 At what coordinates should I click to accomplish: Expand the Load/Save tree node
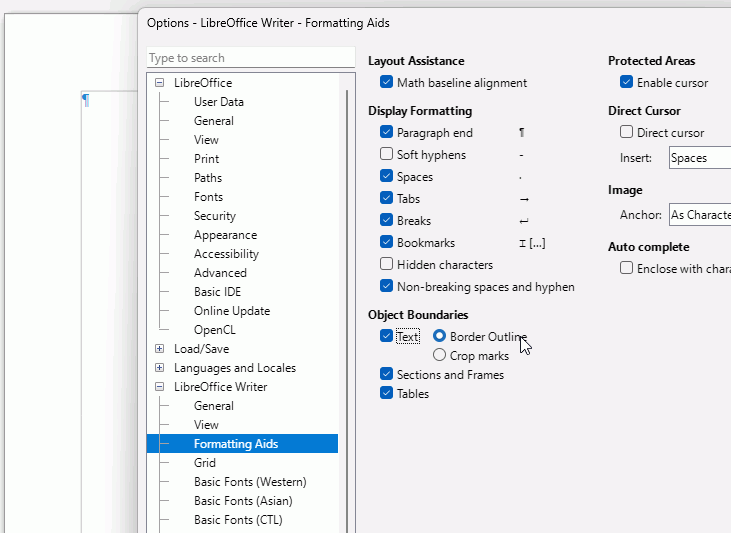coord(160,349)
